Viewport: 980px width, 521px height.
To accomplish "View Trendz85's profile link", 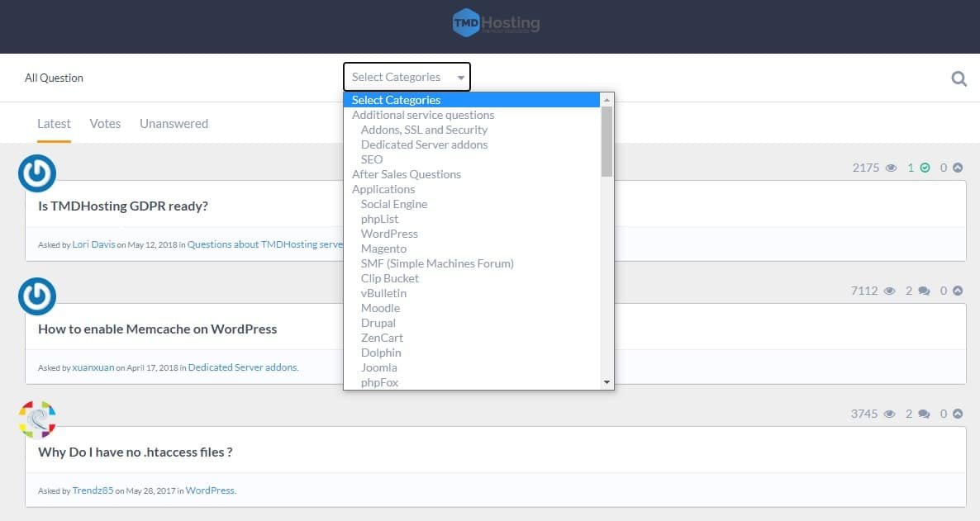I will click(x=93, y=490).
